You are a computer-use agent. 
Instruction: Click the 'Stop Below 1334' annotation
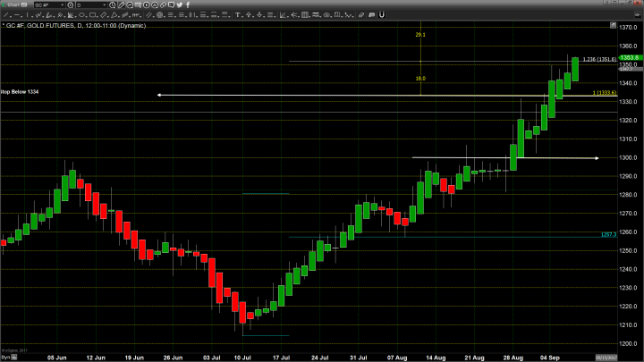click(20, 92)
